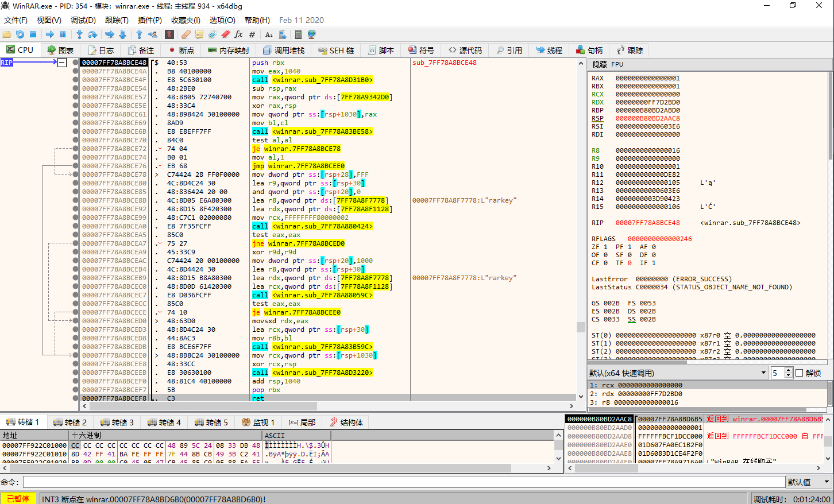
Task: Click the Run arrow icon
Action: (50, 34)
